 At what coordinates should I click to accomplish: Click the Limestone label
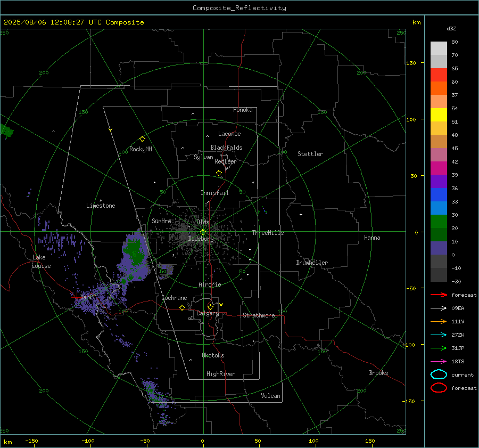click(101, 206)
